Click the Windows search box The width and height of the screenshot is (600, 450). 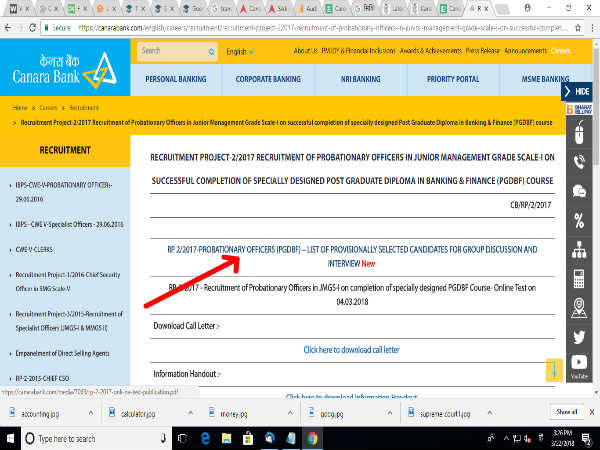pos(96,439)
